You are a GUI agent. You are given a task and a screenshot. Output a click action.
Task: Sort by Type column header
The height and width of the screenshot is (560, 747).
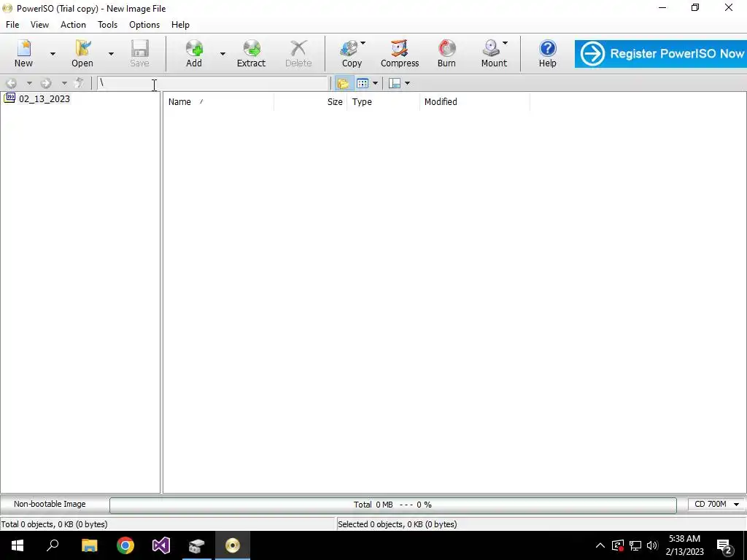pos(383,102)
